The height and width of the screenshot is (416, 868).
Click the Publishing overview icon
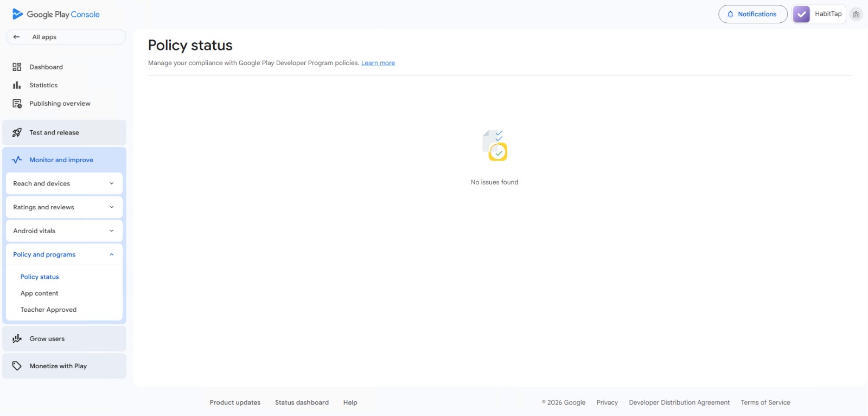click(x=17, y=104)
